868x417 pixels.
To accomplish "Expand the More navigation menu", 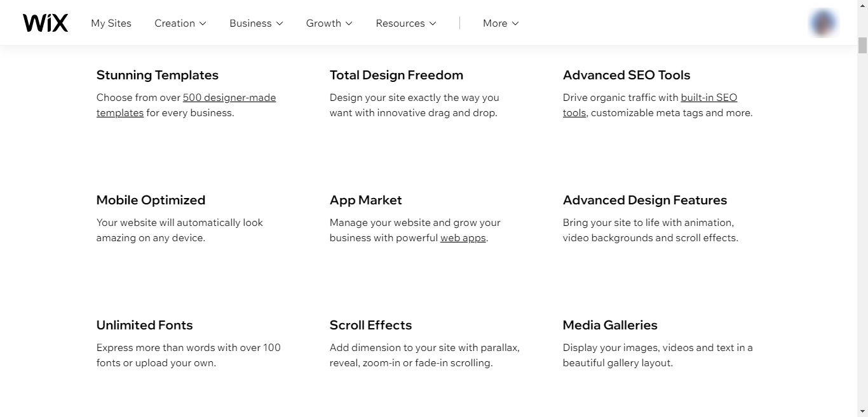I will tap(500, 23).
